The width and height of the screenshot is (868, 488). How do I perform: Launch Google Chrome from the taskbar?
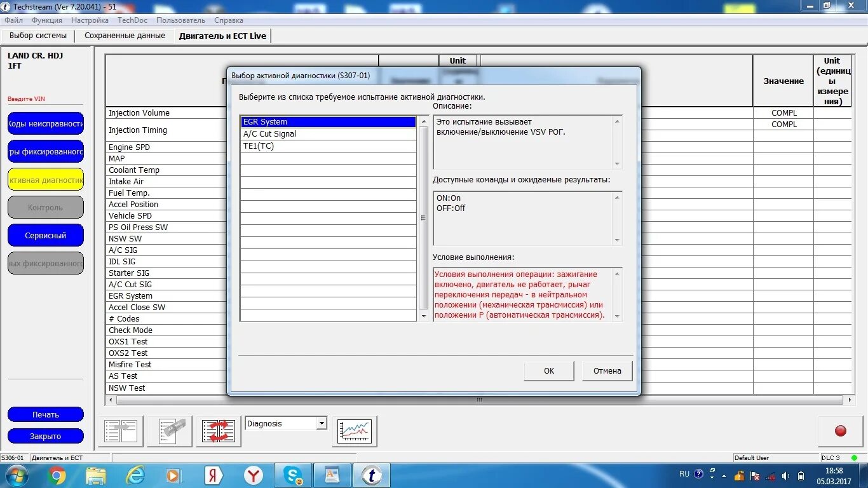pyautogui.click(x=57, y=475)
